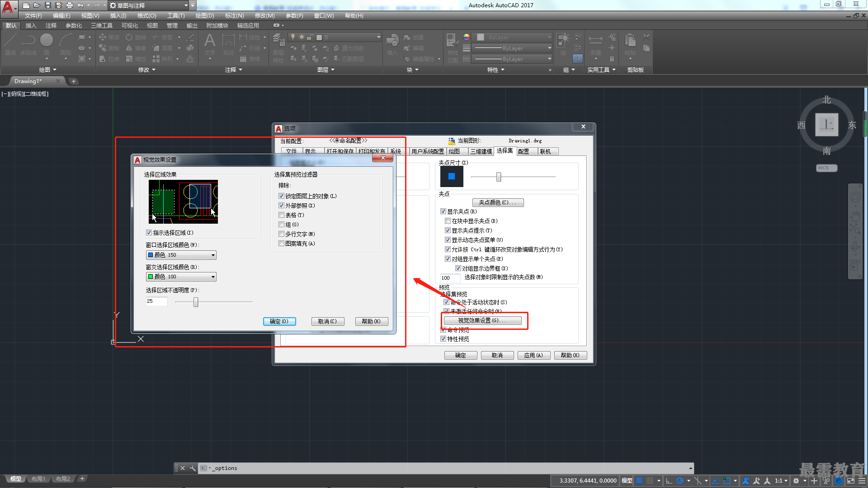Click the customization hamburger icon in status bar
This screenshot has height=488, width=868.
[862, 480]
